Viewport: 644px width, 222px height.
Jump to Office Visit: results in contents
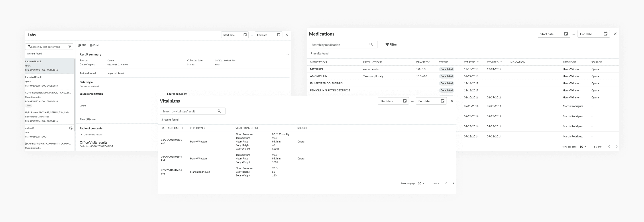(93, 135)
